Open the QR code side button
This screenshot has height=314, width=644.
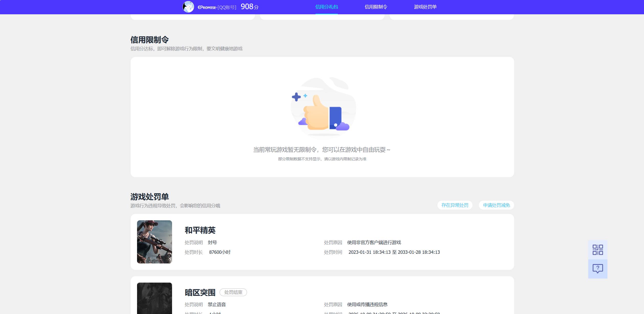598,250
